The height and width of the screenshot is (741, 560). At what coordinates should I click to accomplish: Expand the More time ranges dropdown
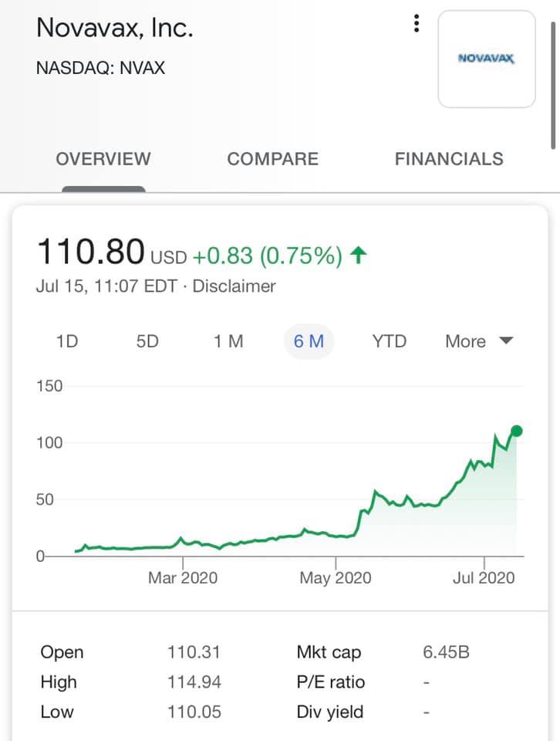tap(479, 341)
